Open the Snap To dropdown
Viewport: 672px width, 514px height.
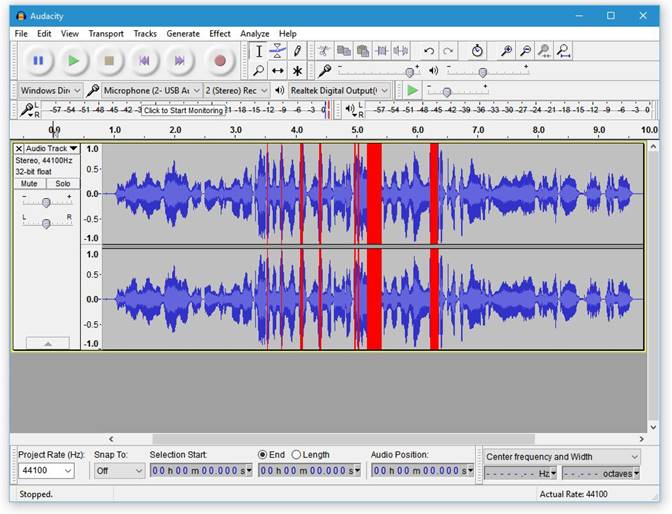click(x=119, y=471)
